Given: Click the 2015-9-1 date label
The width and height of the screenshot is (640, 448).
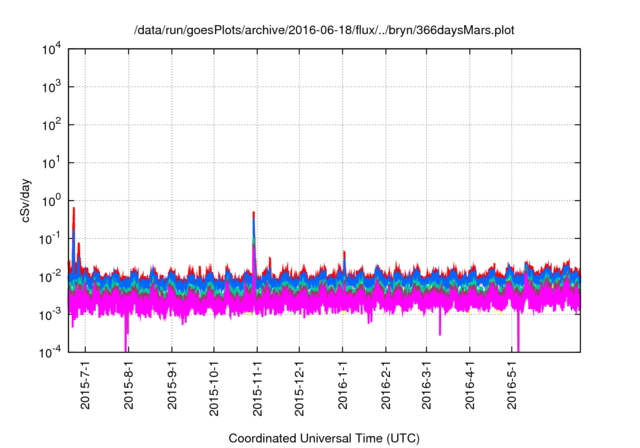Looking at the screenshot, I should (x=172, y=385).
